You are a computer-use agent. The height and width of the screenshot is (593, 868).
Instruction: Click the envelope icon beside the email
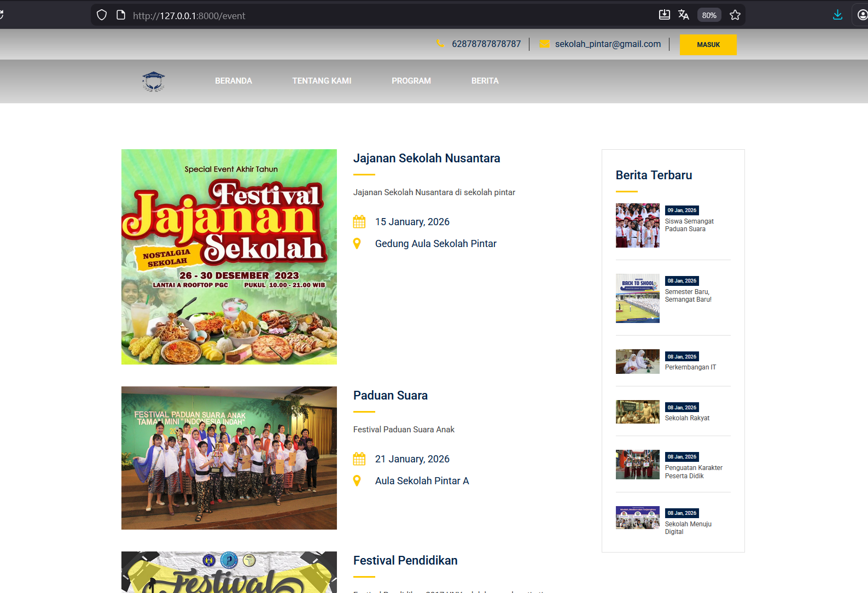click(545, 44)
